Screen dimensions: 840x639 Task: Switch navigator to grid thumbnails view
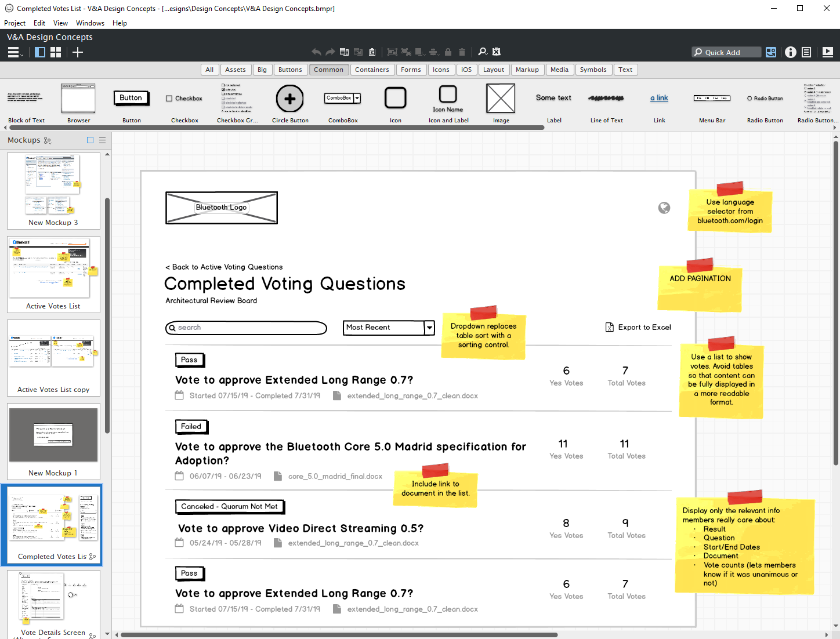tap(56, 52)
